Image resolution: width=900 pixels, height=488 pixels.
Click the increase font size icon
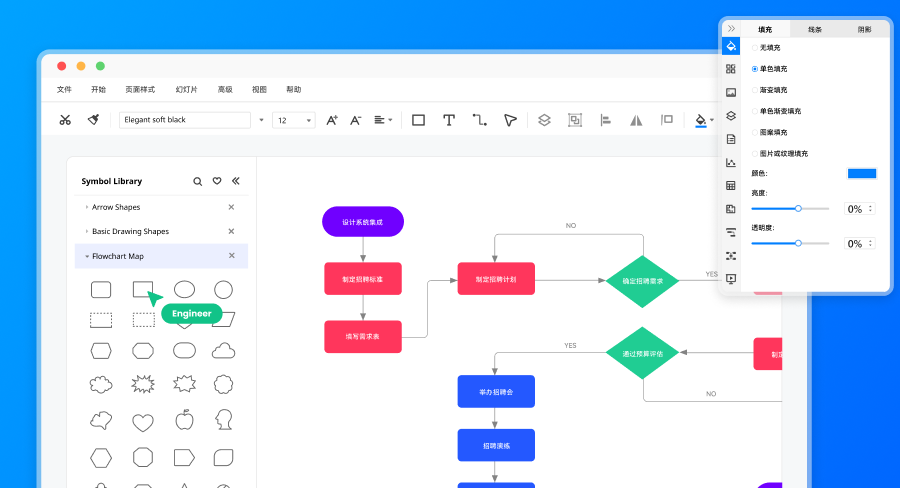click(x=332, y=120)
